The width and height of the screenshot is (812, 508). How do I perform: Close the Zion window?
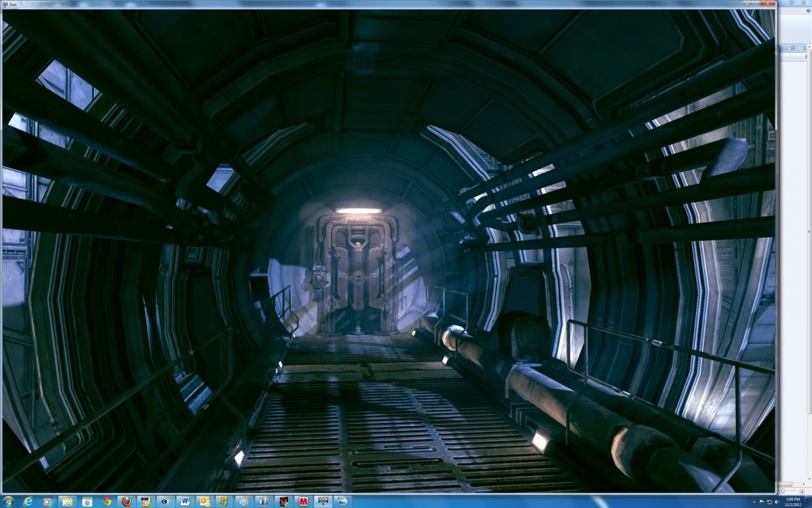tap(767, 3)
